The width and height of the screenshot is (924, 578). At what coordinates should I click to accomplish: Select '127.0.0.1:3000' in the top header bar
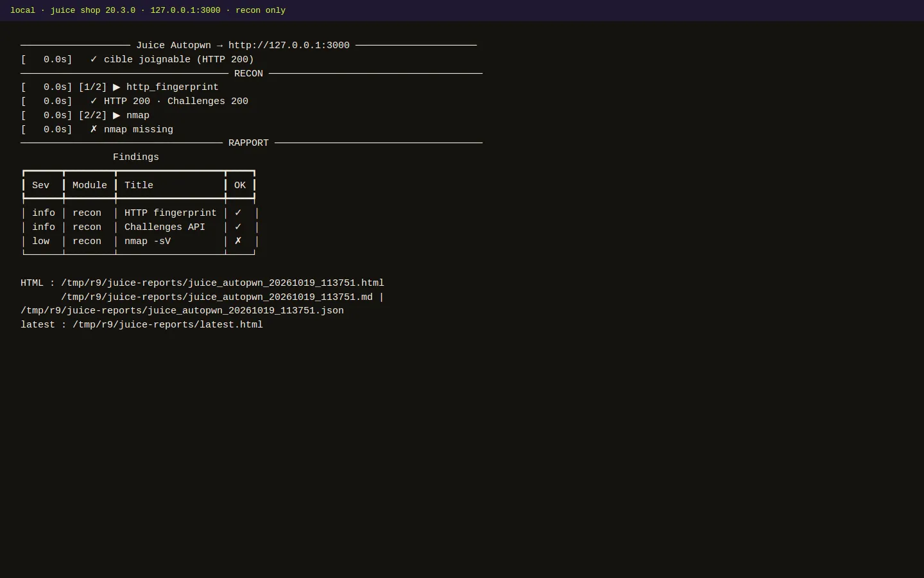[185, 10]
